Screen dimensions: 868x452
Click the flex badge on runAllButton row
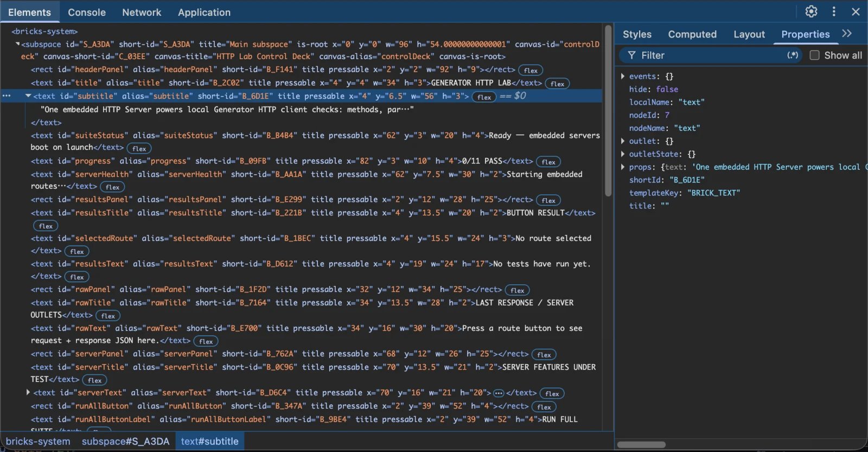pyautogui.click(x=544, y=407)
